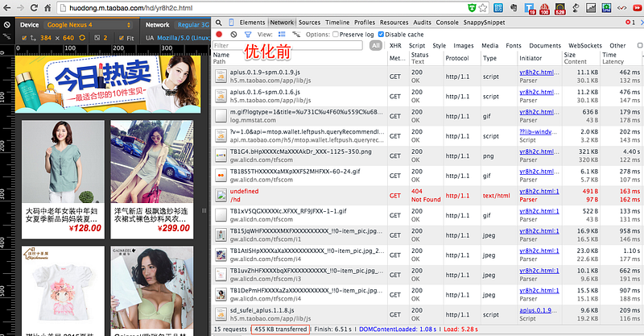Toggle the Fit checkbox in device toolbar

click(x=122, y=38)
